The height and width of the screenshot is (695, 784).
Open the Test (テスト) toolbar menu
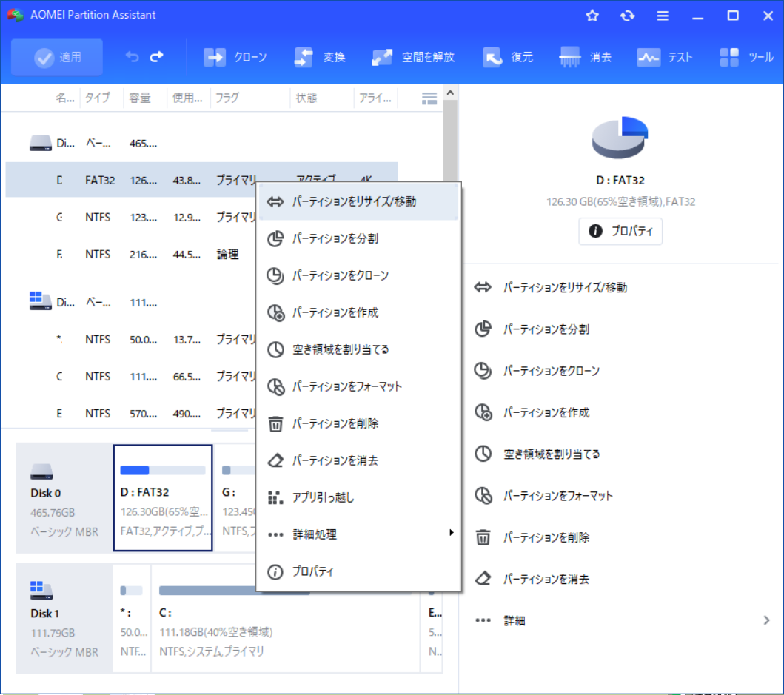pyautogui.click(x=665, y=58)
